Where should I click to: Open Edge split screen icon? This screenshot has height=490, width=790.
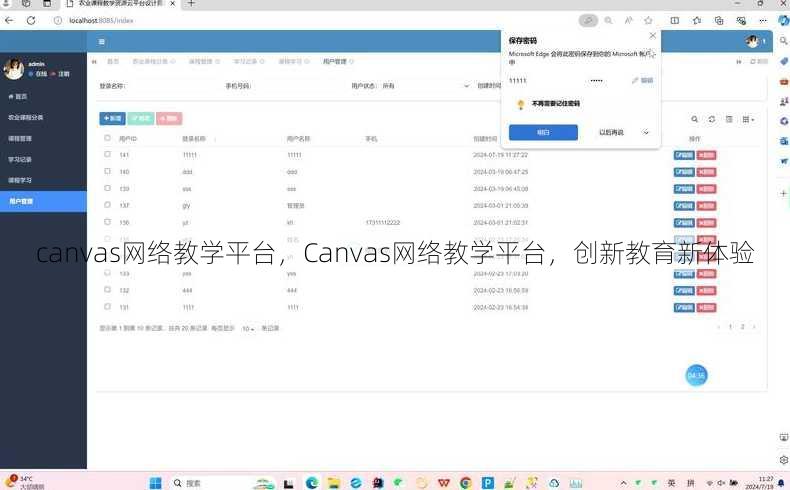click(x=675, y=20)
